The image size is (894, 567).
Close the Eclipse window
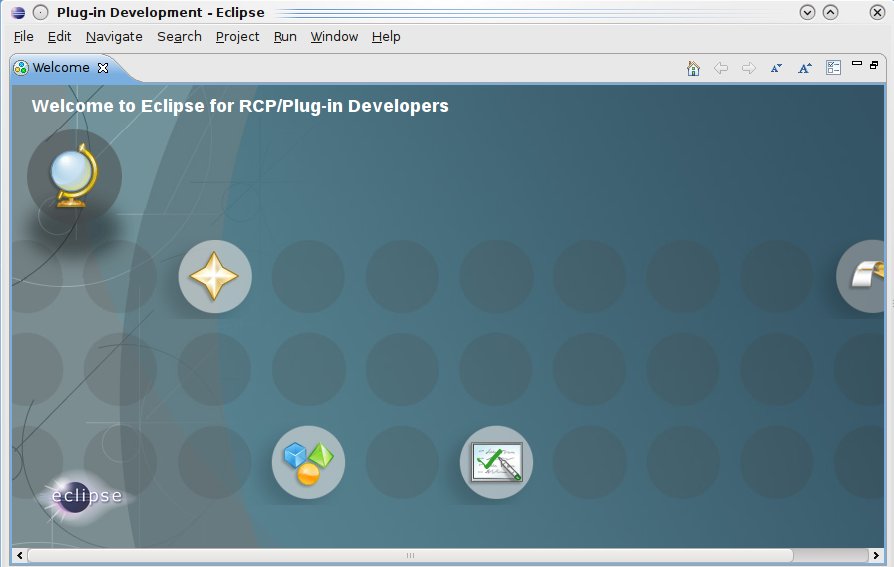(x=877, y=13)
